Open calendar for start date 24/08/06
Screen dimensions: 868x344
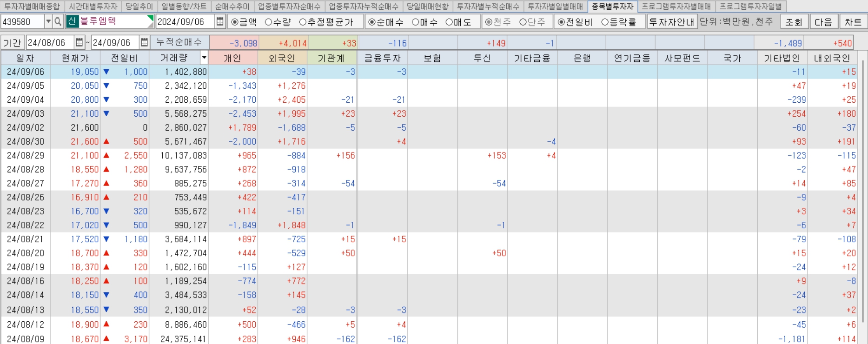pos(80,43)
